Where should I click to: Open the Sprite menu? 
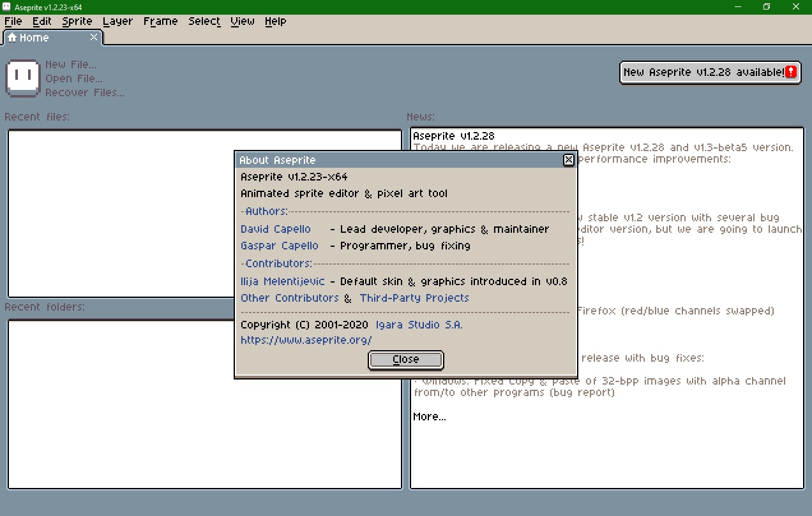pos(77,21)
